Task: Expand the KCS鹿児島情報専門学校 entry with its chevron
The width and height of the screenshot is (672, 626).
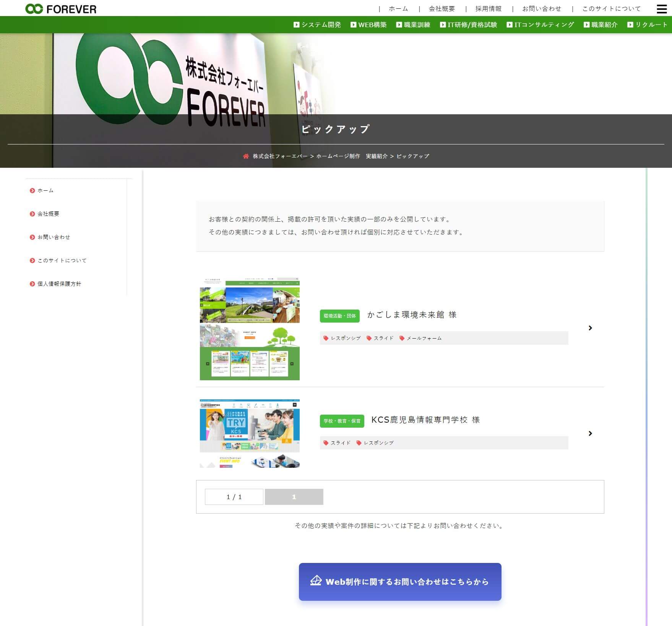Action: 590,433
